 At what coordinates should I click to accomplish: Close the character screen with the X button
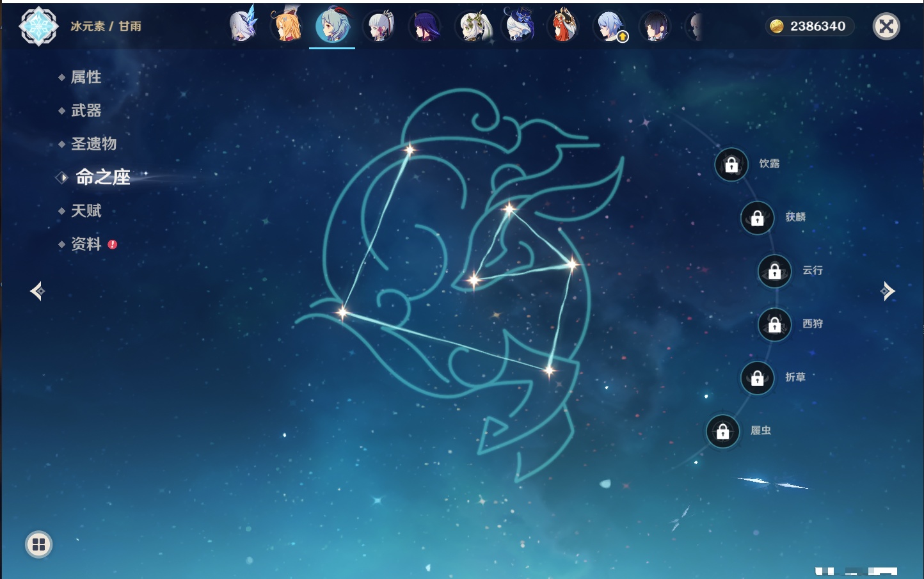click(x=886, y=26)
